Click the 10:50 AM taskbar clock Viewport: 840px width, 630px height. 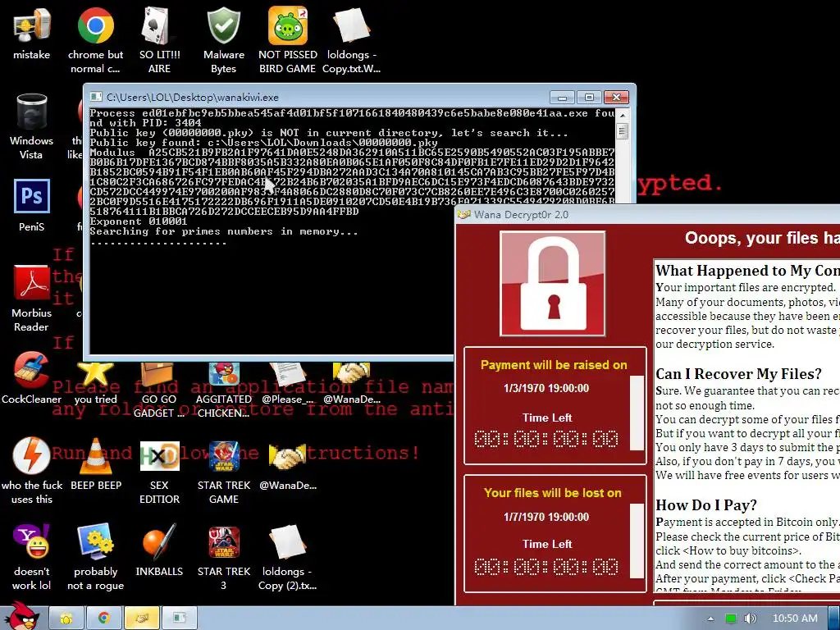795,619
